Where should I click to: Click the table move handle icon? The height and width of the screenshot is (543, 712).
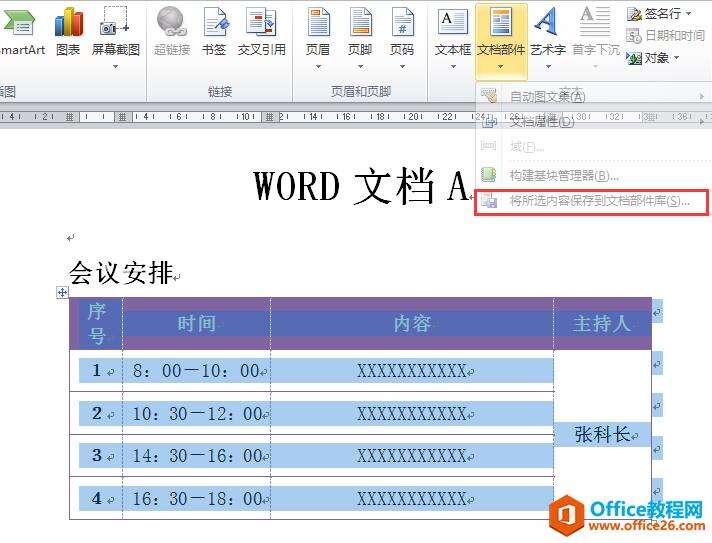pyautogui.click(x=62, y=292)
